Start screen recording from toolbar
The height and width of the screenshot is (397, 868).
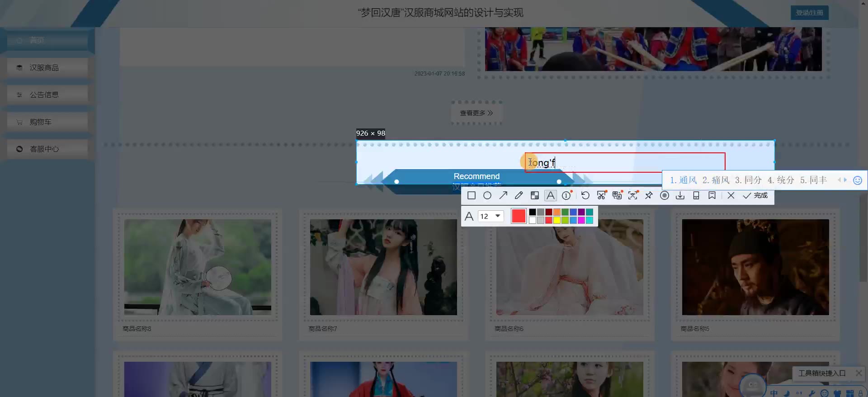[665, 195]
